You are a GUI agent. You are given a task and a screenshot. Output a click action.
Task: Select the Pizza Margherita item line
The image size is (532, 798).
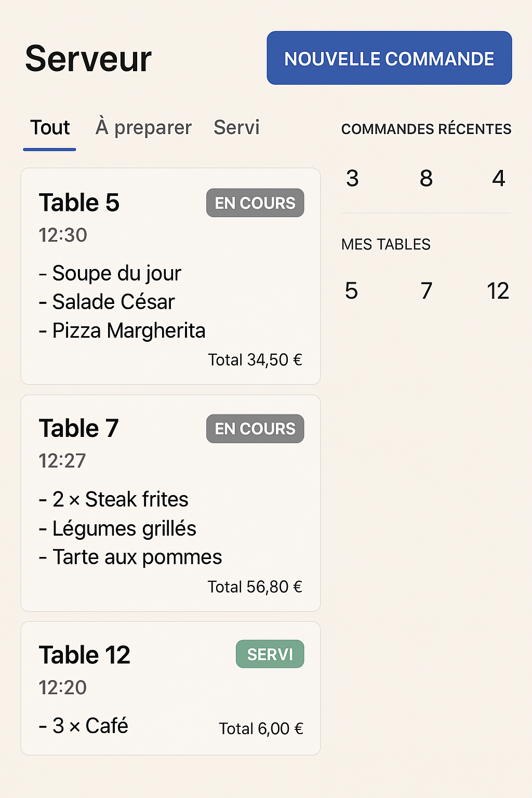pyautogui.click(x=123, y=331)
